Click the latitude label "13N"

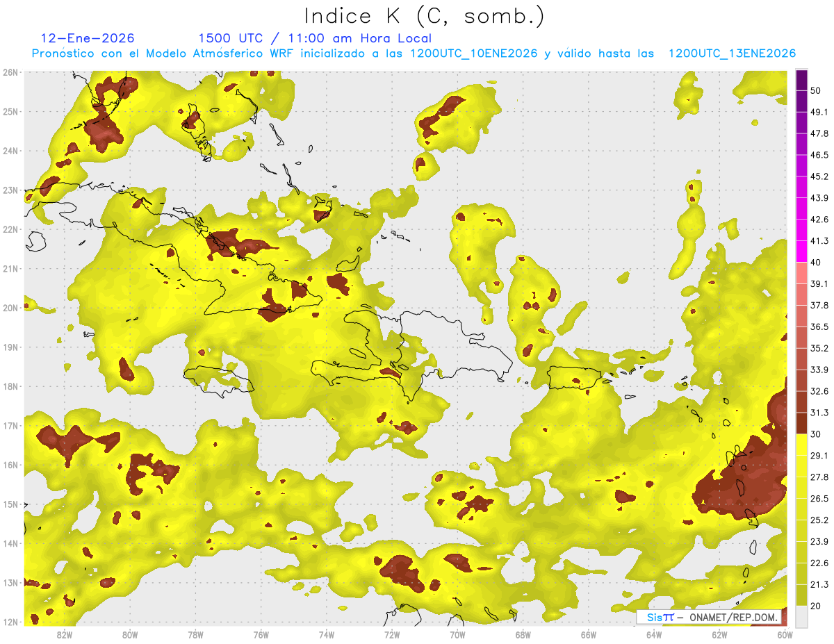(10, 583)
